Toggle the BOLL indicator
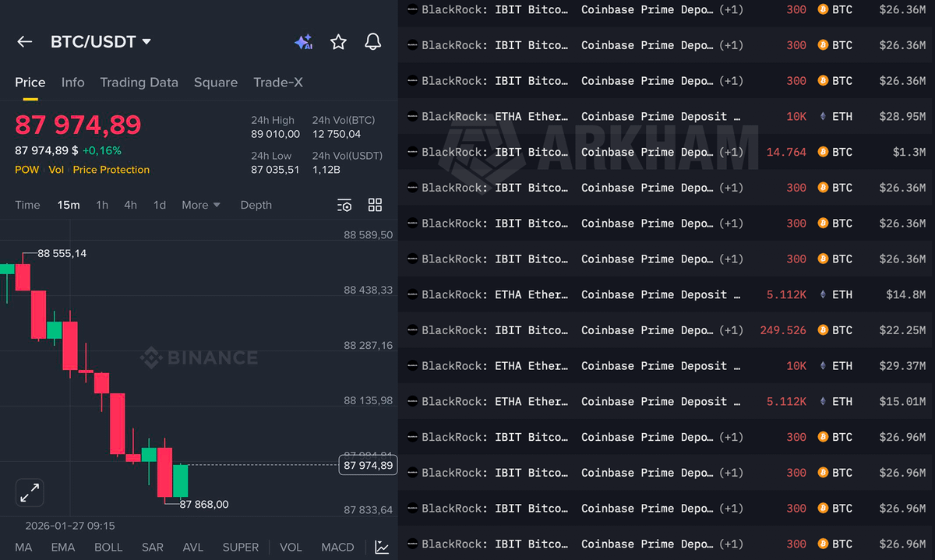The height and width of the screenshot is (560, 935). 108,547
